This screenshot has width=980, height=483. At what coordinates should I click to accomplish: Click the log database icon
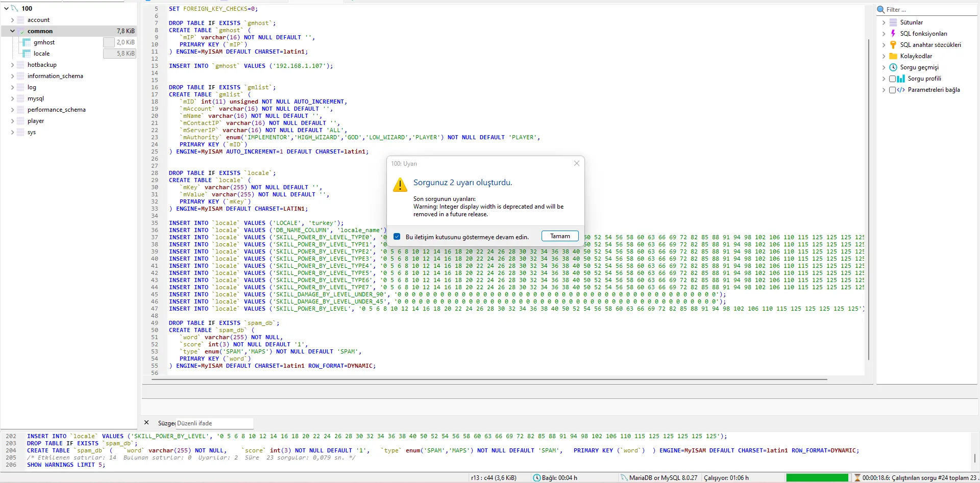21,87
